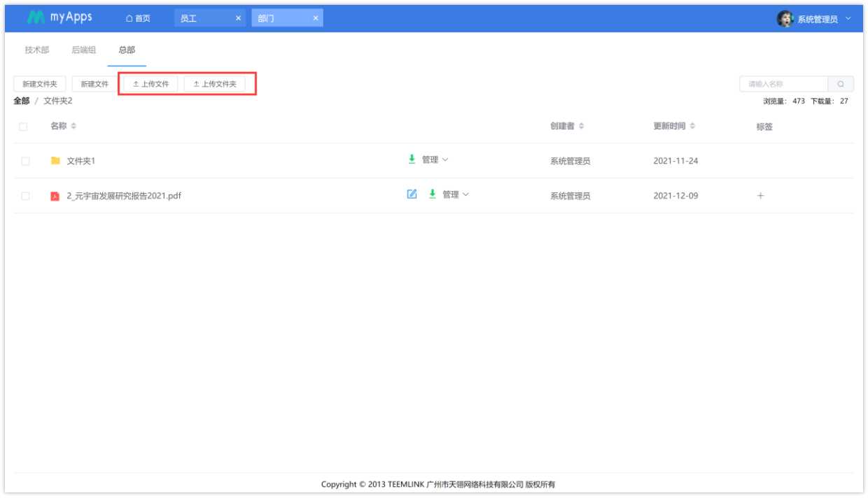This screenshot has width=868, height=498.
Task: Check the checkbox for the 元宇宙 PDF row
Action: click(24, 195)
